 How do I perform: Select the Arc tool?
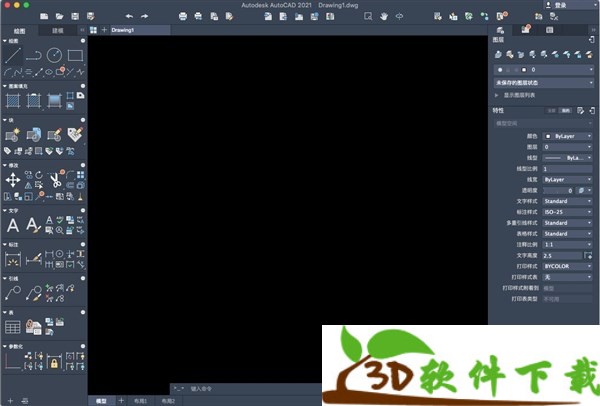pos(8,72)
